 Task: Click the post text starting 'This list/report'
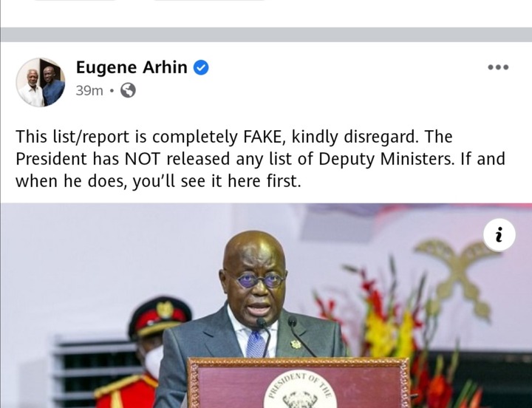click(260, 159)
